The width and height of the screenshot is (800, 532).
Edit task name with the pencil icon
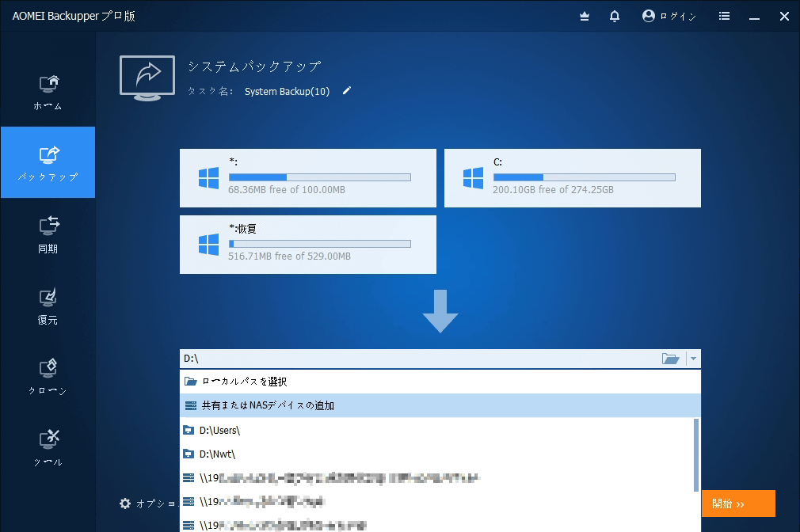pos(347,91)
